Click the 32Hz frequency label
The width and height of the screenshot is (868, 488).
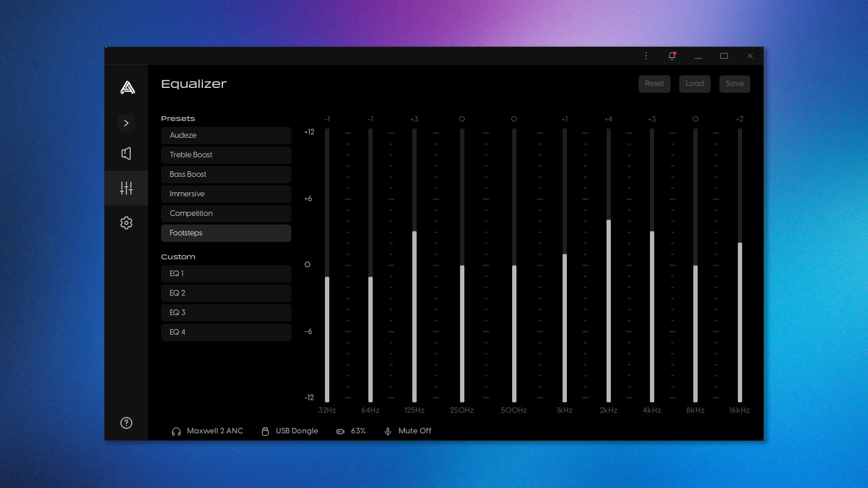pyautogui.click(x=327, y=410)
